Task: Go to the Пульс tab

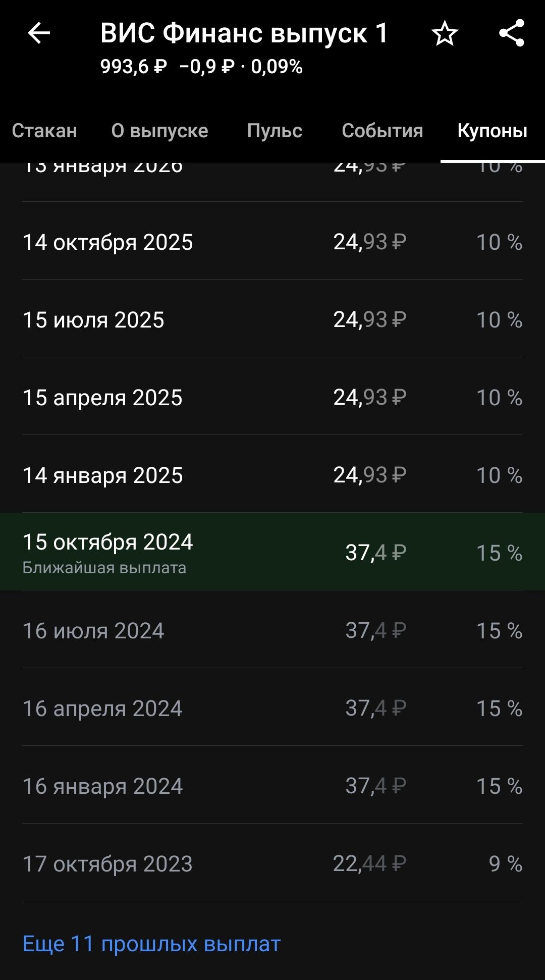Action: click(275, 131)
